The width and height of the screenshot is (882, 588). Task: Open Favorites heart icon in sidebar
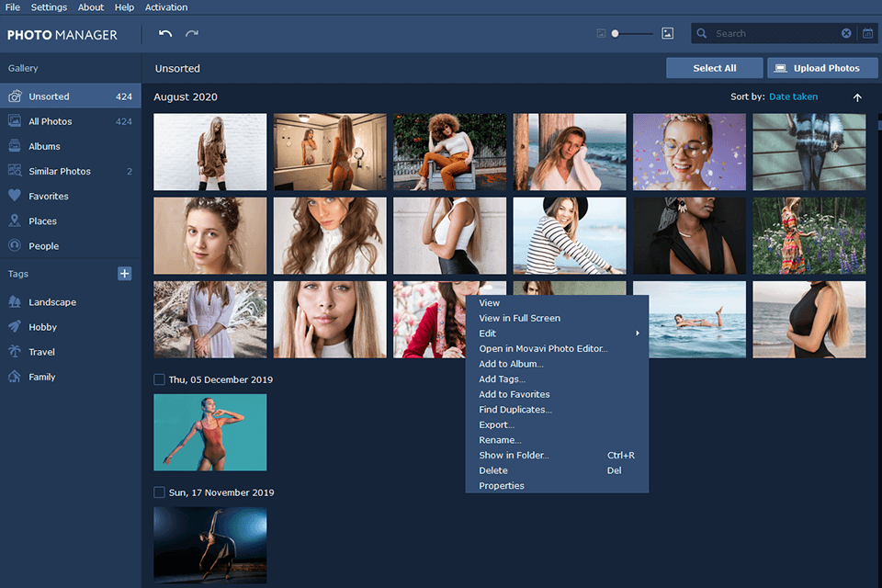[15, 196]
